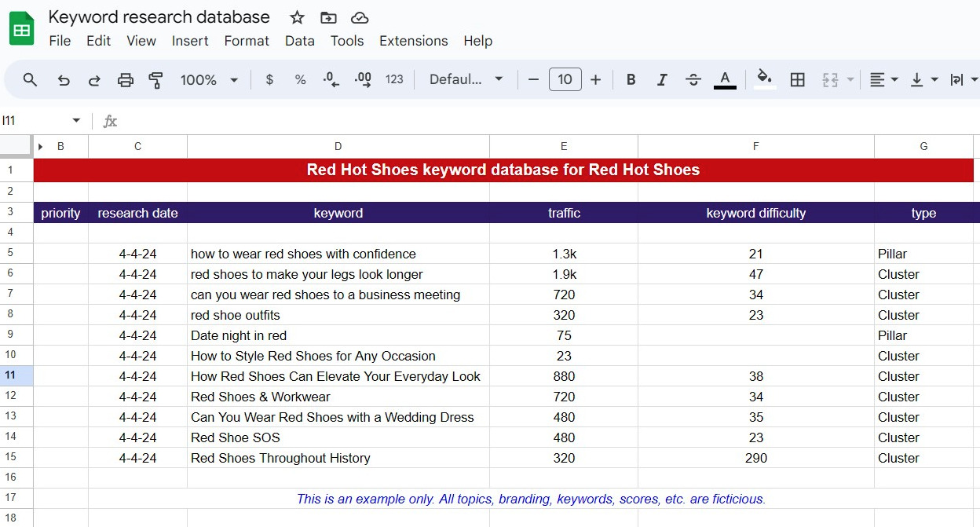The image size is (980, 527).
Task: Open the Extensions menu
Action: (413, 41)
